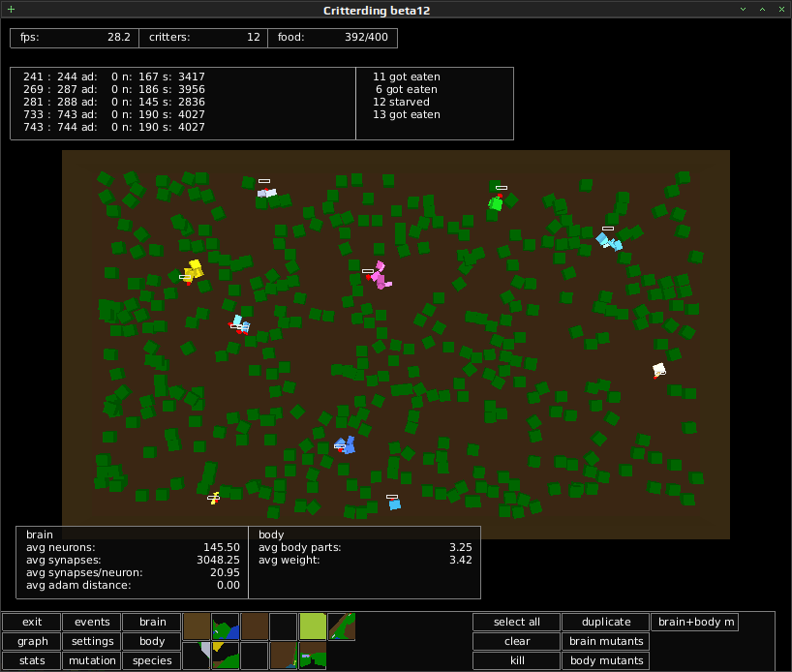Select the thumbnail with a diagonal green stripe
This screenshot has width=792, height=672.
342,626
